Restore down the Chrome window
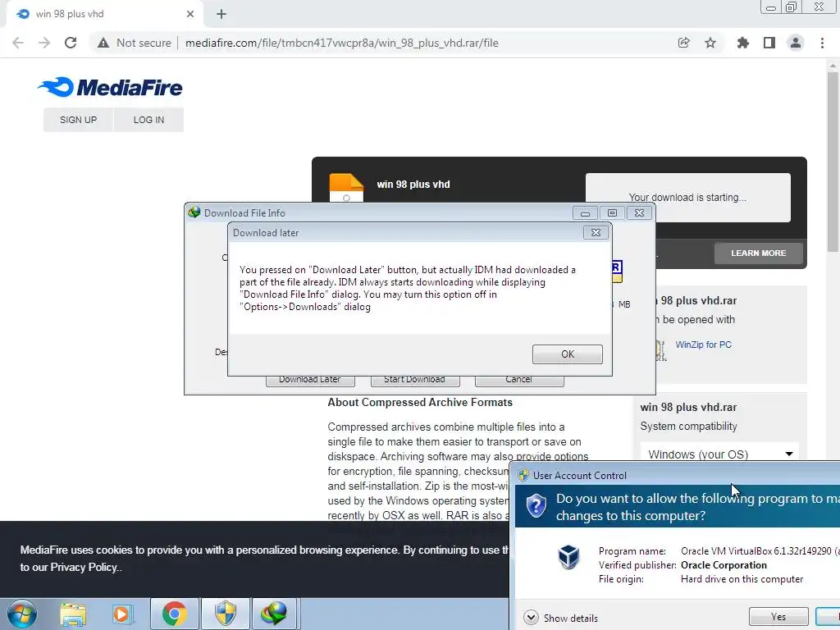840x630 pixels. [792, 7]
